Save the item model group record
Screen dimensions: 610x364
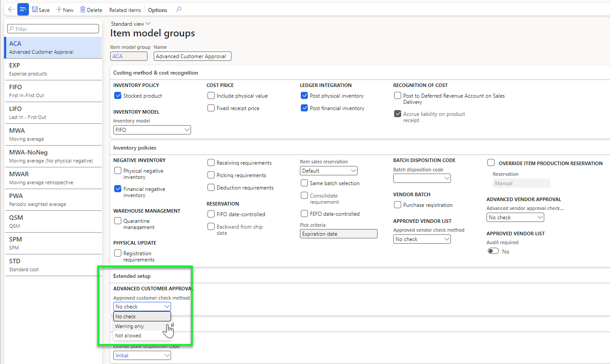point(40,9)
